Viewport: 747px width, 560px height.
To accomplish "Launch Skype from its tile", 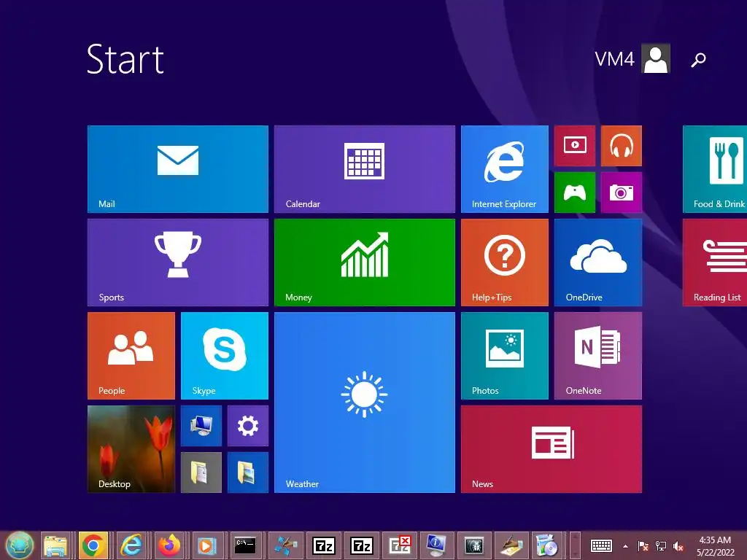I will point(225,356).
